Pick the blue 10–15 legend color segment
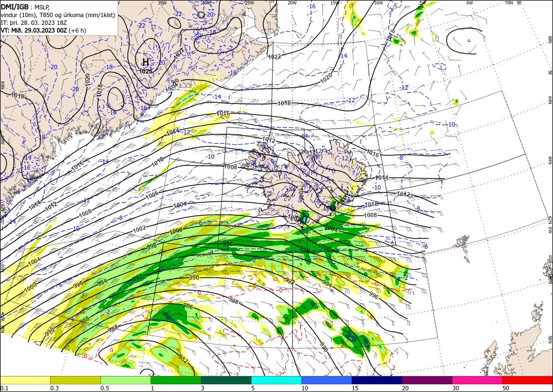This screenshot has height=392, width=553. (x=327, y=380)
